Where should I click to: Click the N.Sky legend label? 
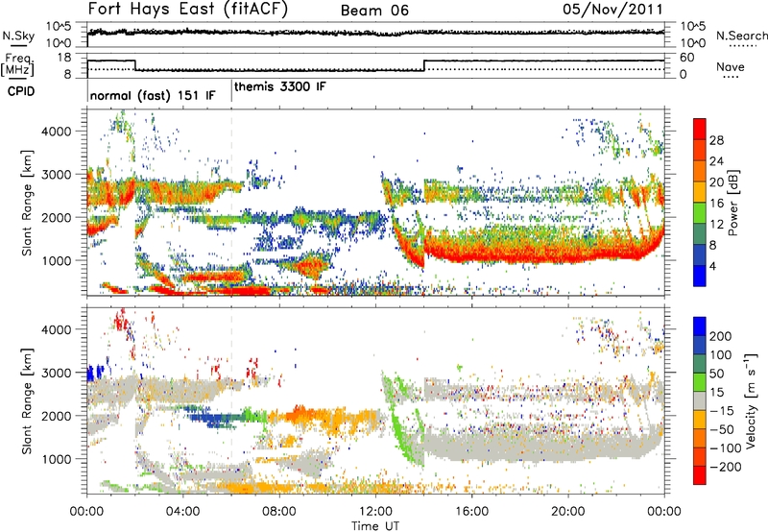(x=18, y=36)
